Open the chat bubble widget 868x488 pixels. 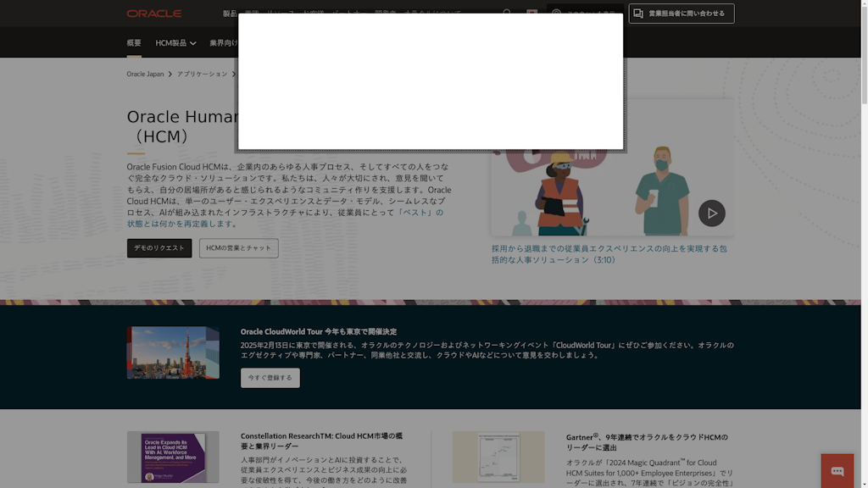click(837, 471)
